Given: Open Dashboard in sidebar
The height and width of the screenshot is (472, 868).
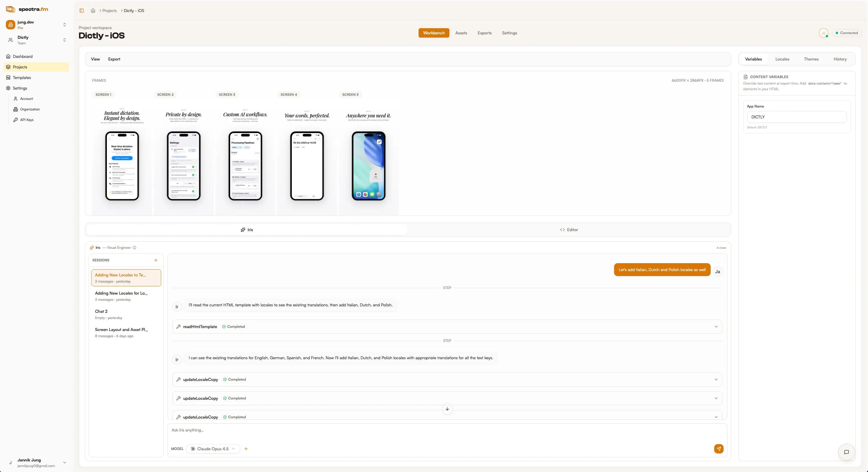Looking at the screenshot, I should [x=36, y=56].
